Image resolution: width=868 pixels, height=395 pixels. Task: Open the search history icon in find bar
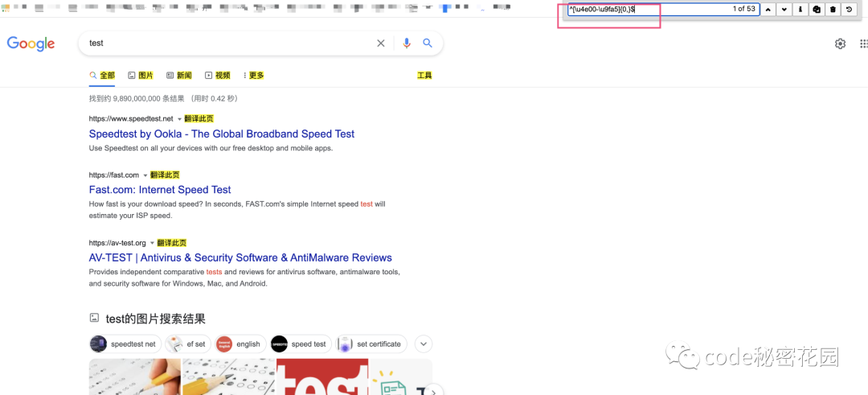click(850, 10)
